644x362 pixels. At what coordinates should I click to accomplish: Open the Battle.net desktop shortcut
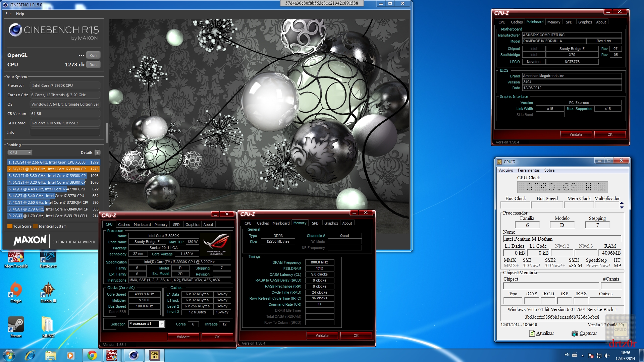(x=48, y=260)
